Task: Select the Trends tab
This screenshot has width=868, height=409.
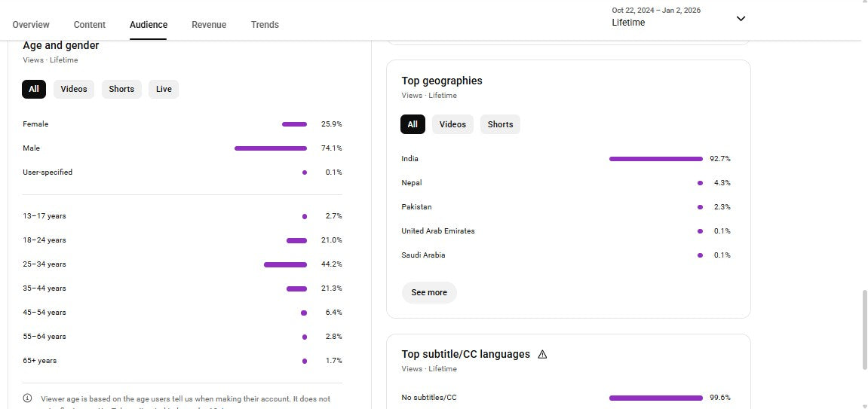Action: [265, 25]
